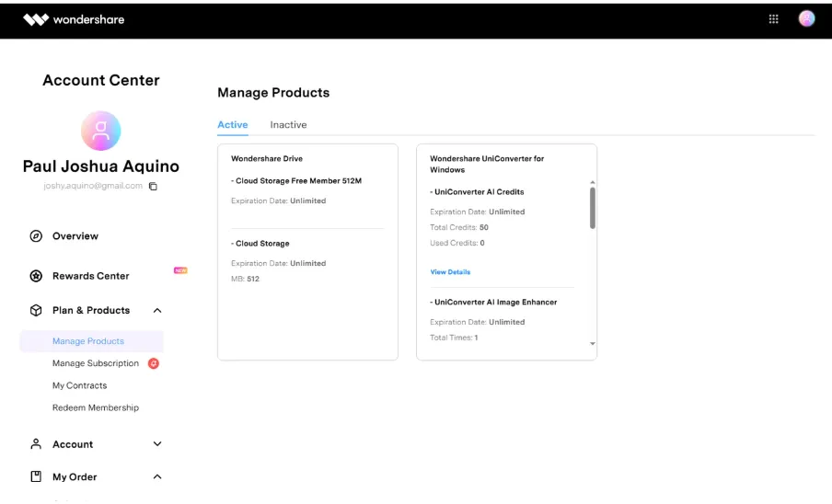Open View Details for UniConverter AI Credits
Screen dimensions: 832x504
pyautogui.click(x=450, y=272)
